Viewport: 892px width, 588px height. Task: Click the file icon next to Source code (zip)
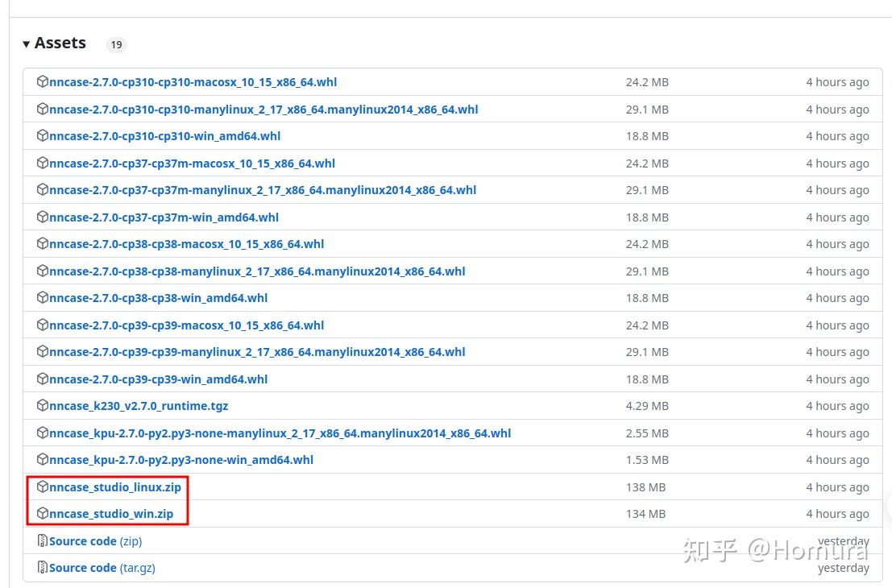(42, 540)
